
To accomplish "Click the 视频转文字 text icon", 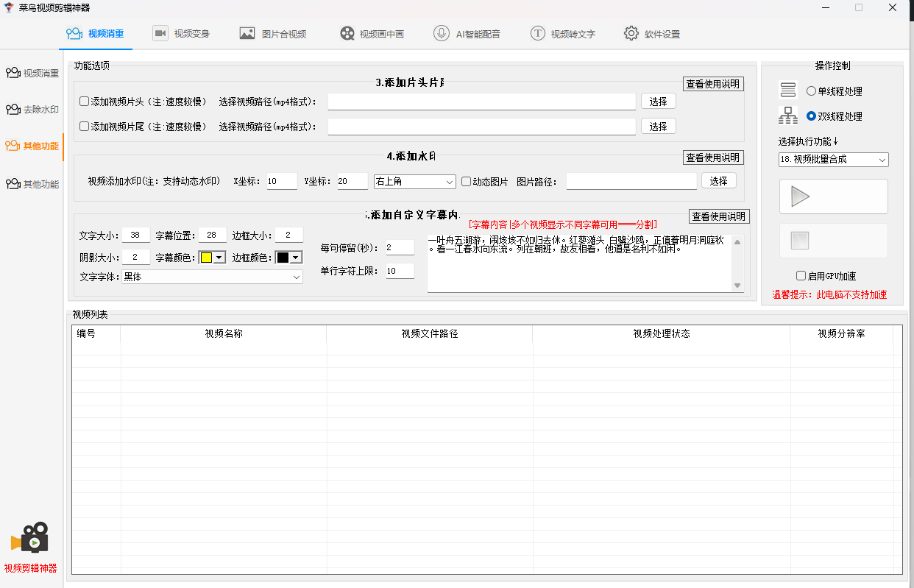I will (538, 33).
